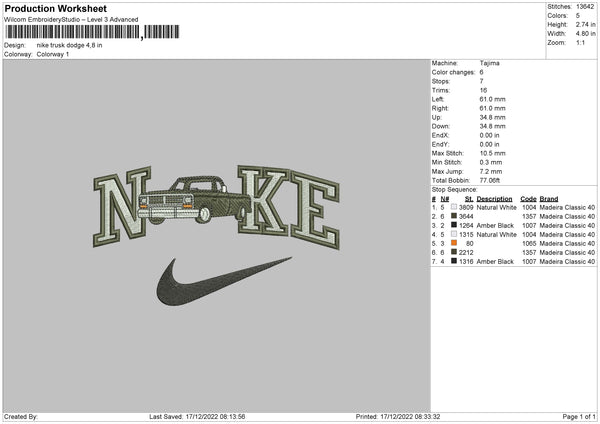600x424 pixels.
Task: Click the embroidered pickup truck in the design
Action: click(x=193, y=200)
